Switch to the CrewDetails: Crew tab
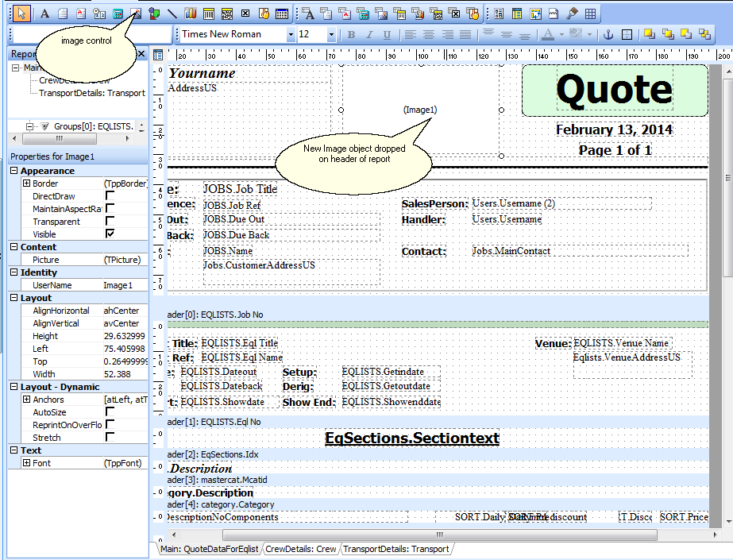This screenshot has width=733, height=560. point(301,549)
